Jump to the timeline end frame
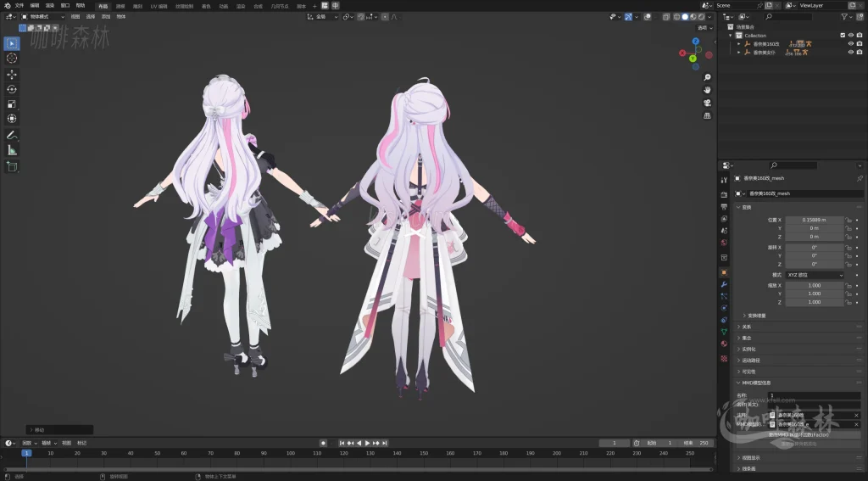 click(385, 443)
